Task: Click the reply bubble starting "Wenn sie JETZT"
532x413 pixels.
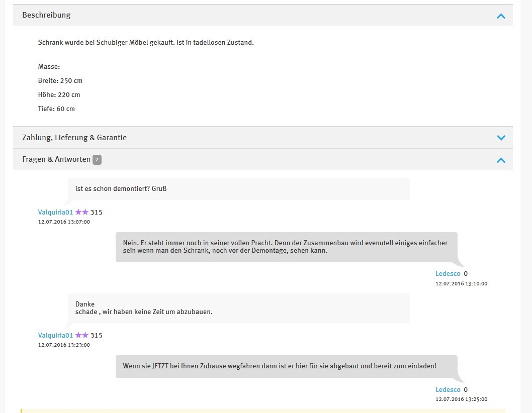Action: [286, 366]
